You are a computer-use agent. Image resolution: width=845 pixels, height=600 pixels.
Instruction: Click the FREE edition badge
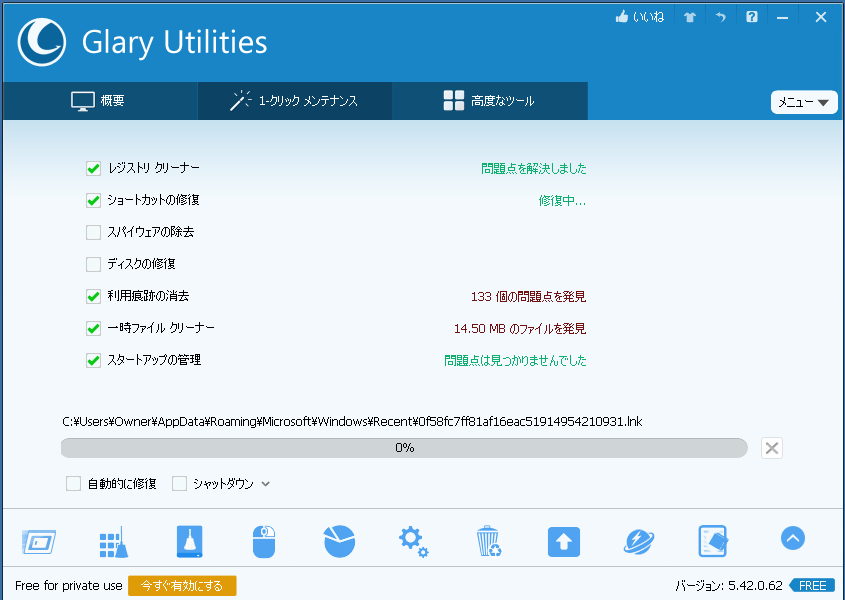(x=812, y=586)
